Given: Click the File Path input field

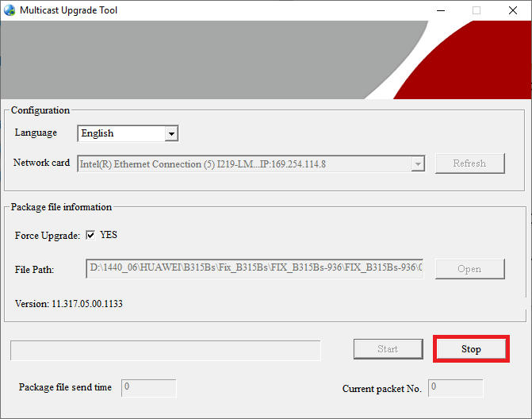Looking at the screenshot, I should pyautogui.click(x=255, y=268).
